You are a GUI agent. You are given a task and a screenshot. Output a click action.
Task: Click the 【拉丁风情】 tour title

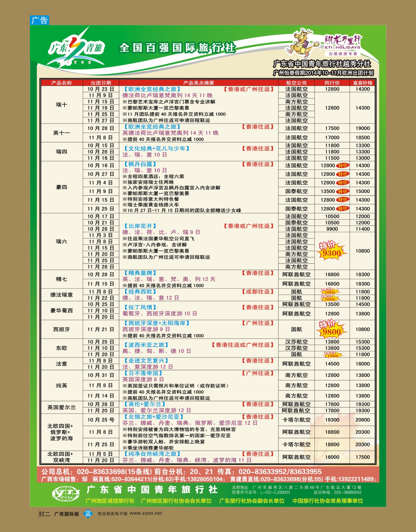[x=140, y=307]
